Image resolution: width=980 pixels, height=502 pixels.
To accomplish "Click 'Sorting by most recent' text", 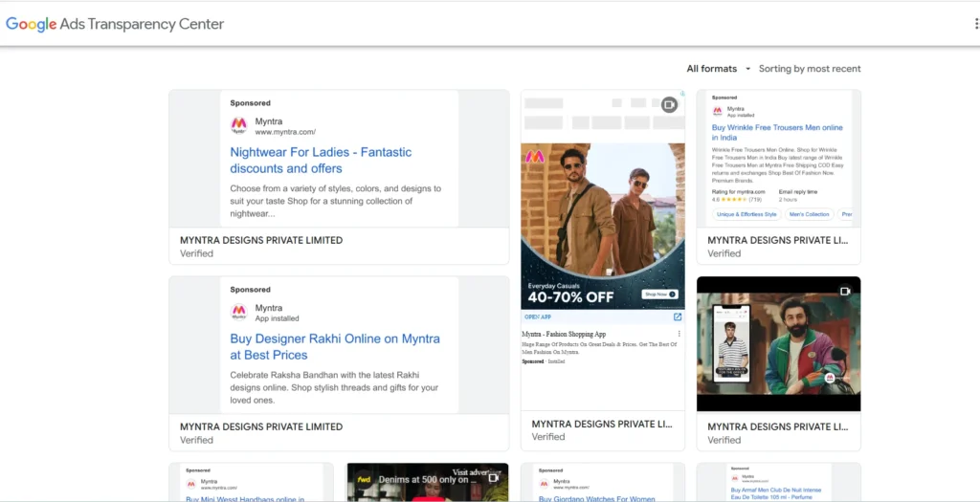I will pyautogui.click(x=810, y=69).
